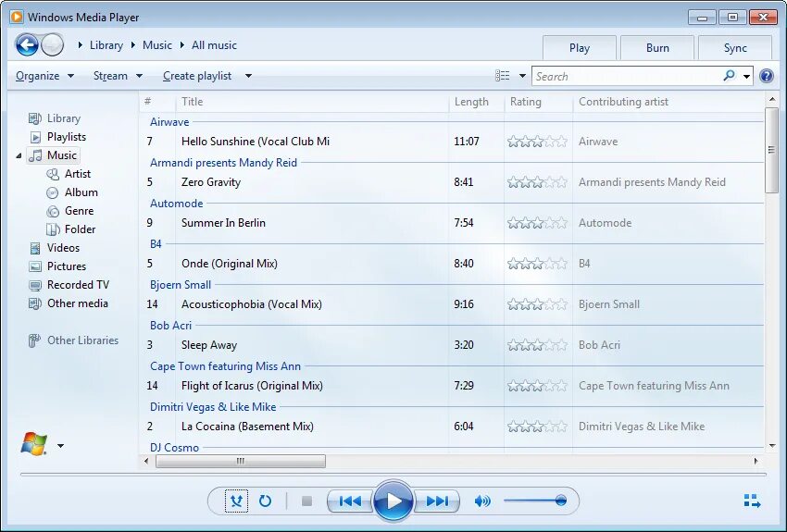
Task: Sort by the # column header
Action: pyautogui.click(x=157, y=102)
